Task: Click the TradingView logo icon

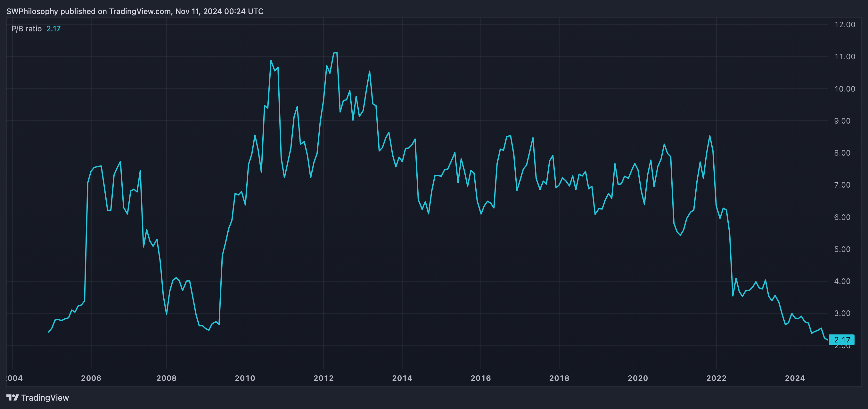Action: tap(12, 397)
